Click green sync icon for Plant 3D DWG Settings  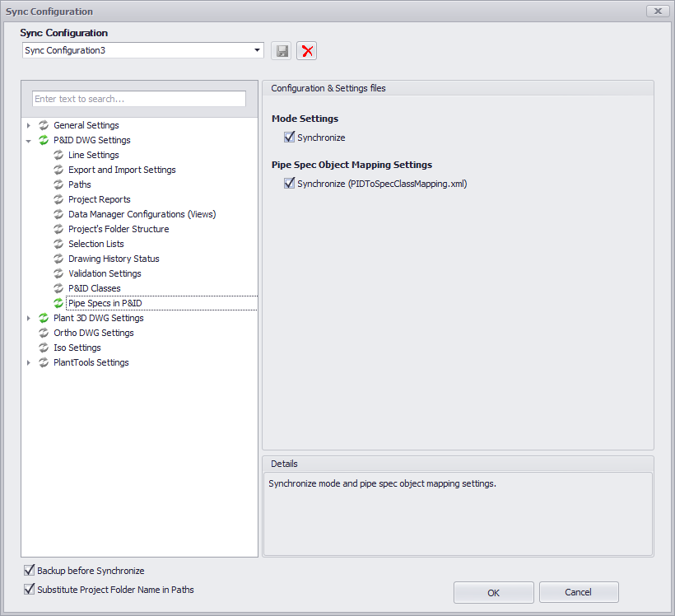coord(44,318)
